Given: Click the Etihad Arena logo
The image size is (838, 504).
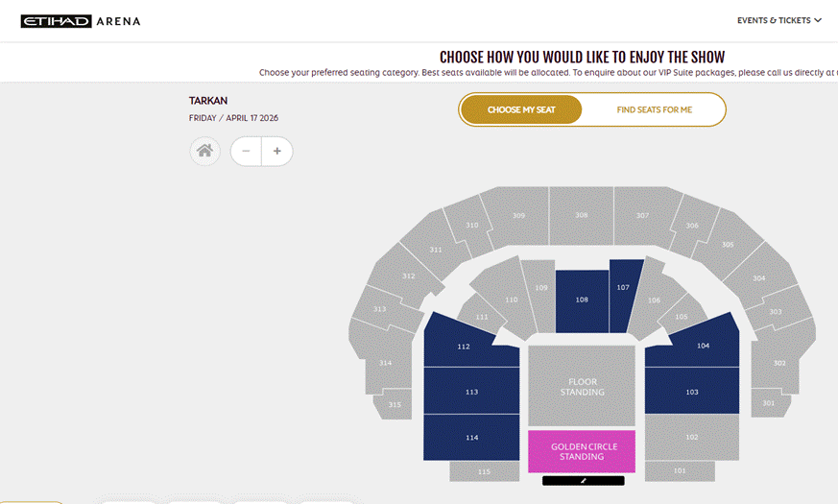Looking at the screenshot, I should pyautogui.click(x=81, y=21).
